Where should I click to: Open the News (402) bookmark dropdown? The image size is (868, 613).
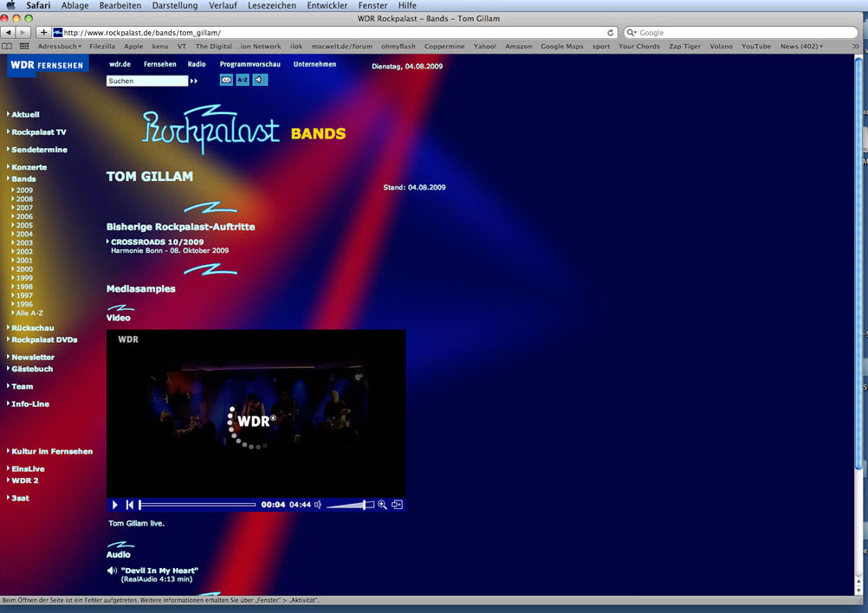tap(801, 47)
